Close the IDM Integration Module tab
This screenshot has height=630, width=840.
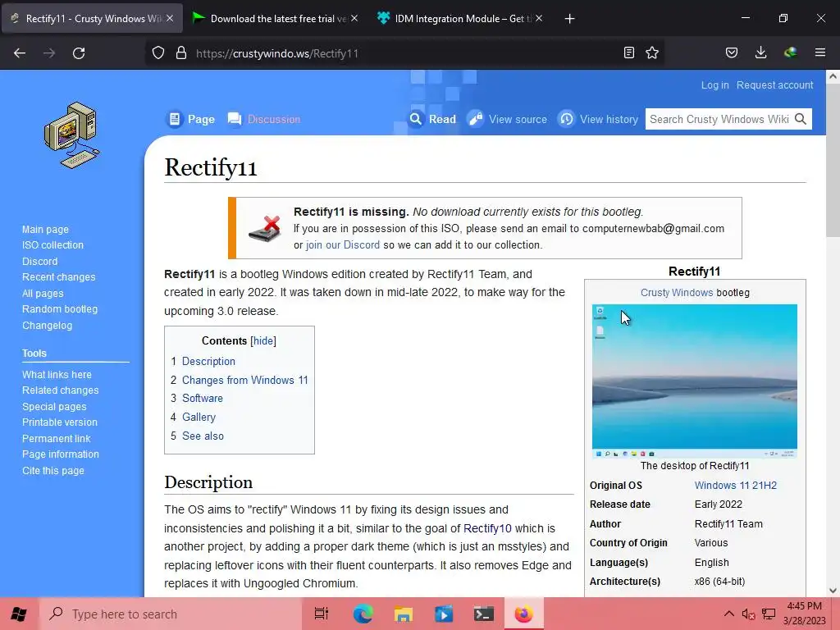coord(539,18)
